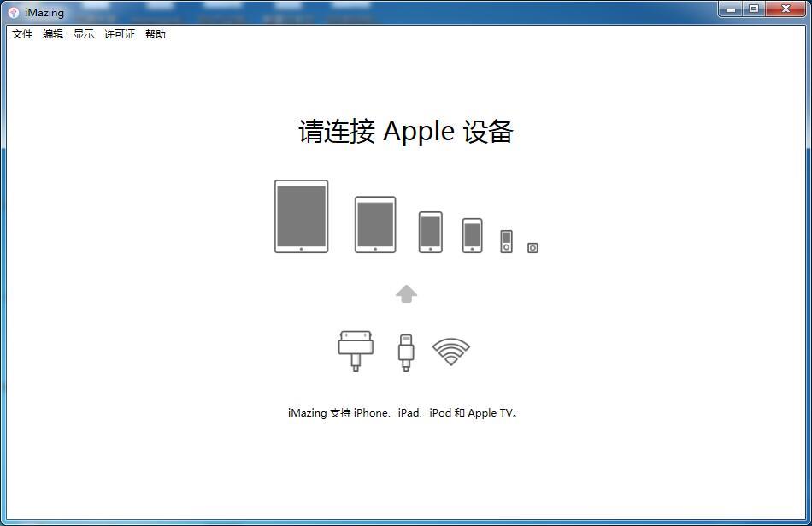The width and height of the screenshot is (812, 526).
Task: Open the 帮助 menu
Action: click(156, 34)
